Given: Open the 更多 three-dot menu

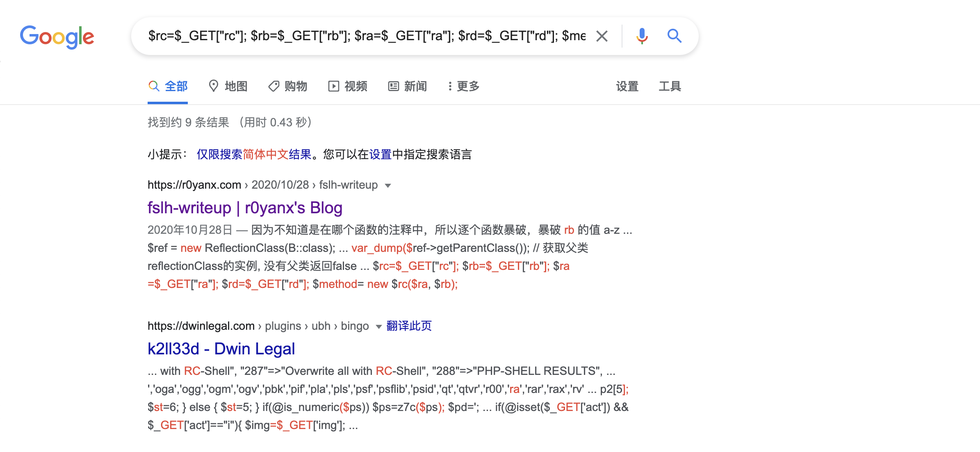Looking at the screenshot, I should click(x=464, y=86).
